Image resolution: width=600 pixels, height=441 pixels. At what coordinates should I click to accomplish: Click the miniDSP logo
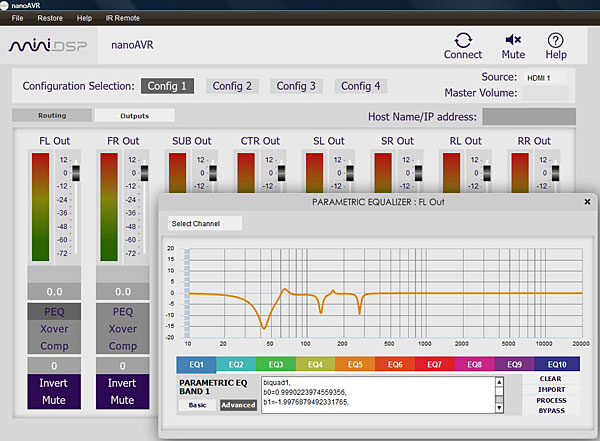click(x=48, y=46)
